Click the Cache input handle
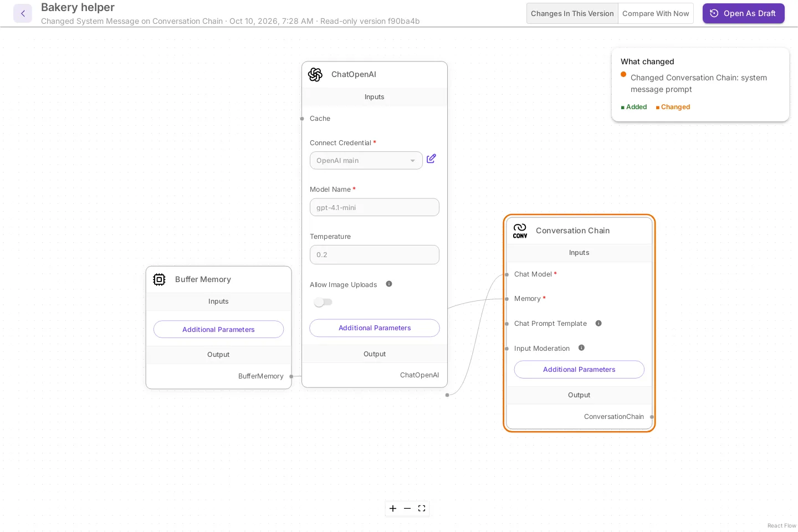798x532 pixels. (x=302, y=119)
